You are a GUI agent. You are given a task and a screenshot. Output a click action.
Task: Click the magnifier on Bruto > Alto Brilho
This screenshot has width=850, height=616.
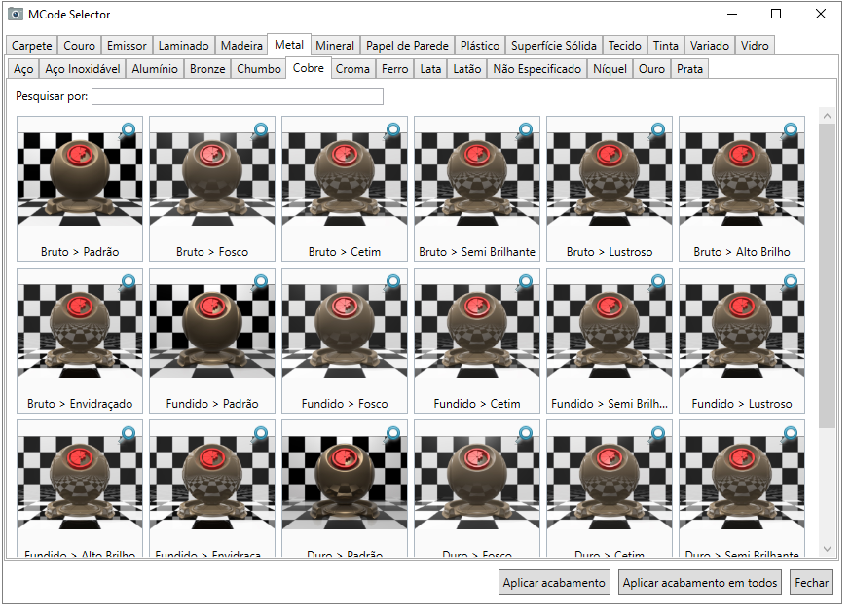coord(790,130)
